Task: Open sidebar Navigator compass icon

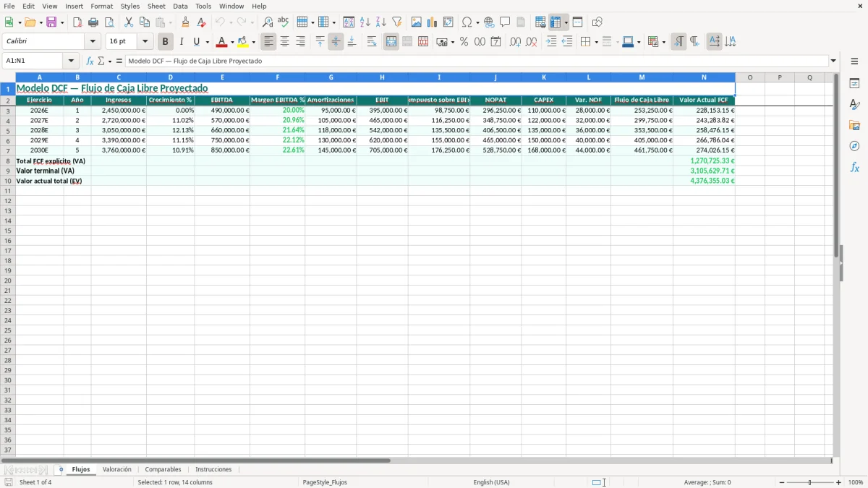Action: pyautogui.click(x=854, y=146)
